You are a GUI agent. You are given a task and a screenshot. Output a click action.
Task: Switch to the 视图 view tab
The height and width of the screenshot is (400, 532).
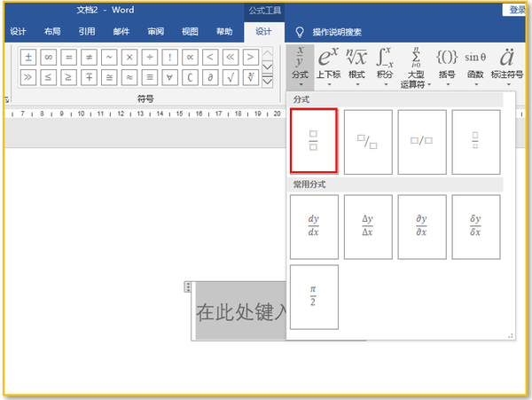coord(190,32)
